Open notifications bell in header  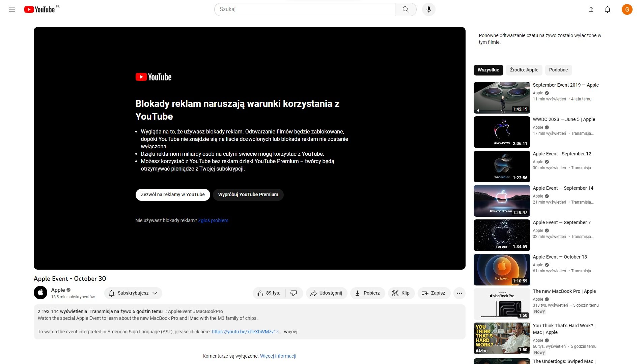(x=607, y=9)
